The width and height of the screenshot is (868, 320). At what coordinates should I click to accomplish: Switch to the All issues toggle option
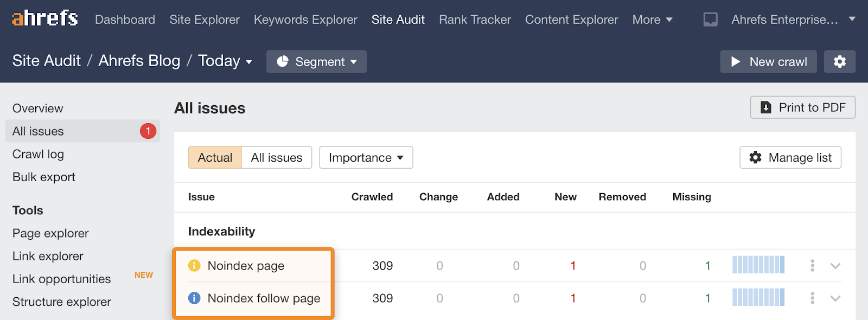coord(276,158)
